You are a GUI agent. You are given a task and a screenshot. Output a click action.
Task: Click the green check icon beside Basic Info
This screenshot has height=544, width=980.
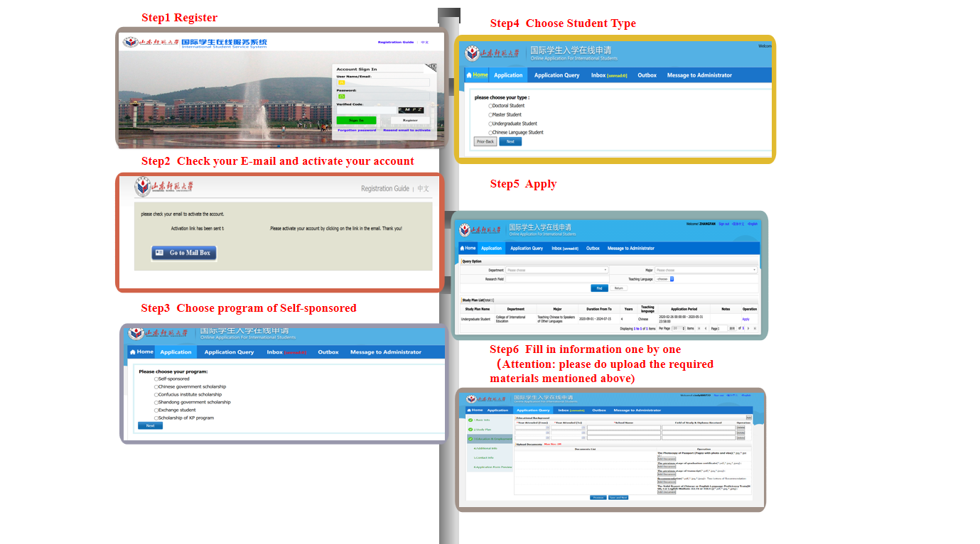[470, 420]
